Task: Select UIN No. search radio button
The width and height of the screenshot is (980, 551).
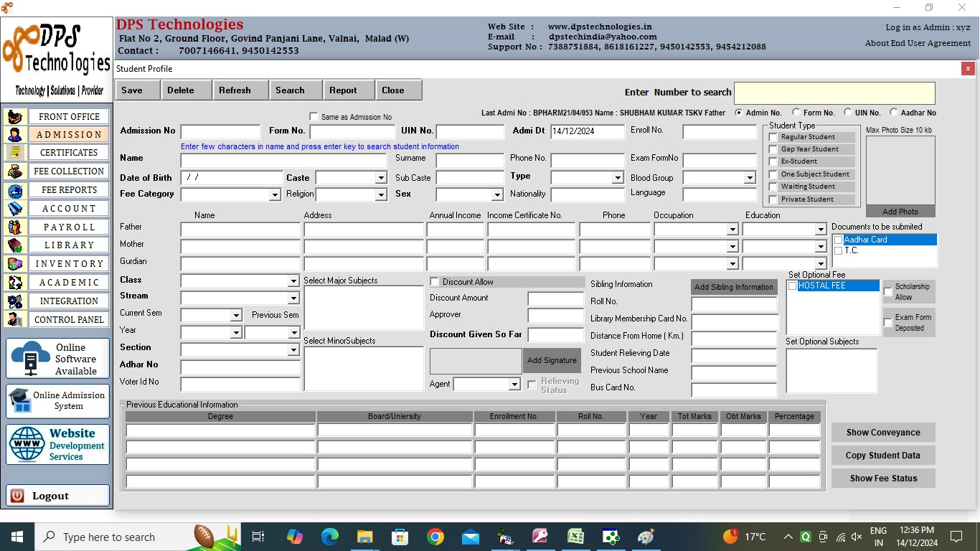Action: tap(848, 113)
